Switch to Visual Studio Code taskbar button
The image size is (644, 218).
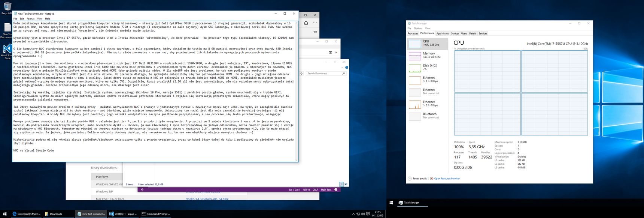click(x=123, y=214)
